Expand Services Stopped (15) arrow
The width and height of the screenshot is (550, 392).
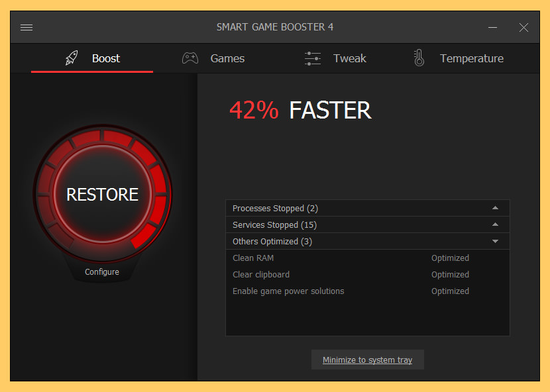495,224
